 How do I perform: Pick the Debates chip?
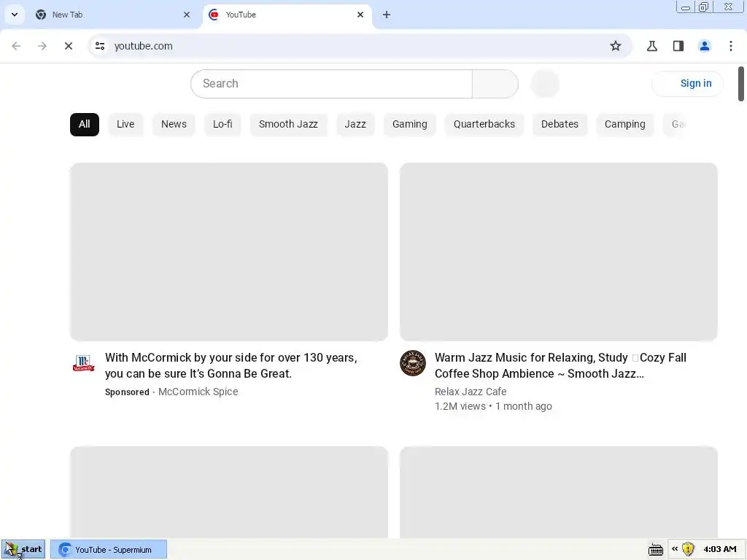[x=560, y=124]
